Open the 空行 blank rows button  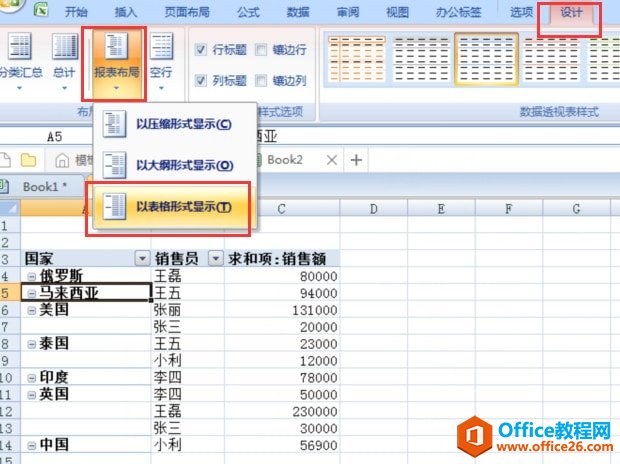(x=161, y=61)
